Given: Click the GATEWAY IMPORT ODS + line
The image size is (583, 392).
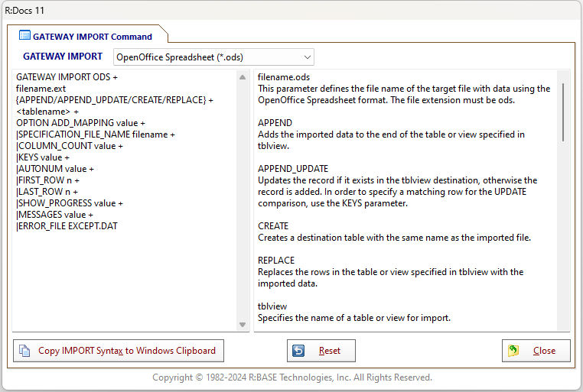Looking at the screenshot, I should click(67, 77).
